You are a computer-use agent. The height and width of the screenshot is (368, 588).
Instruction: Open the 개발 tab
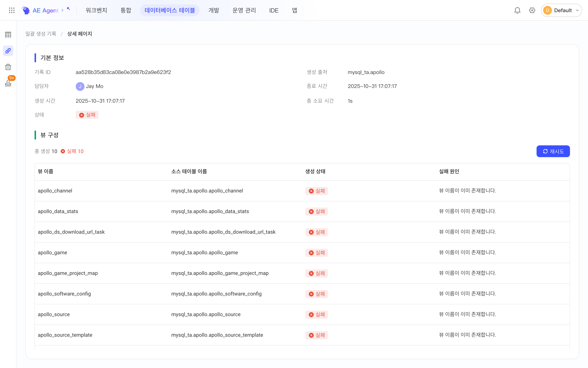214,10
